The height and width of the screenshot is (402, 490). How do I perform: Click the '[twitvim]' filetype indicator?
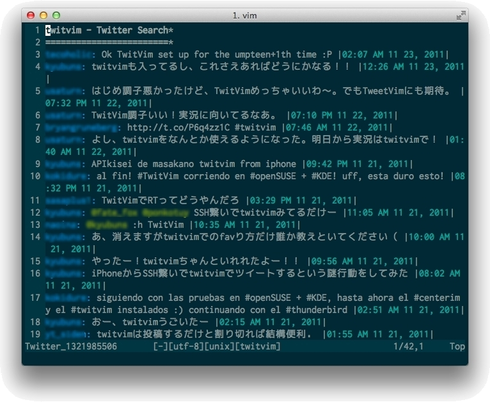coord(258,346)
